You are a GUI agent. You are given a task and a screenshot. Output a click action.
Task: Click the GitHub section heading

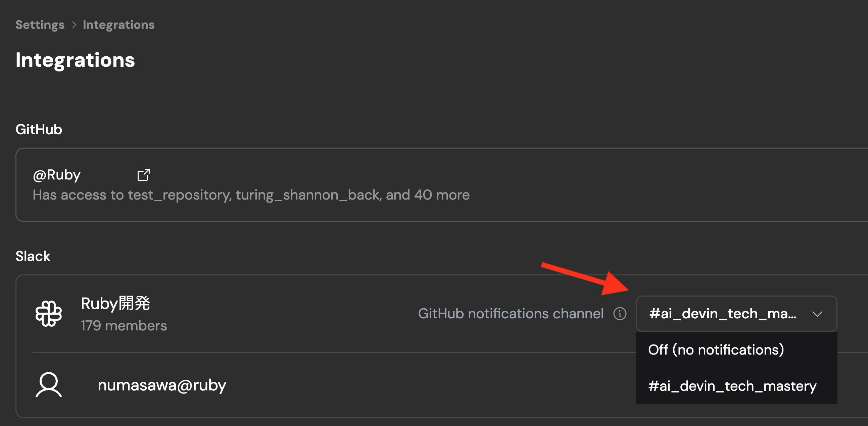pyautogui.click(x=39, y=129)
